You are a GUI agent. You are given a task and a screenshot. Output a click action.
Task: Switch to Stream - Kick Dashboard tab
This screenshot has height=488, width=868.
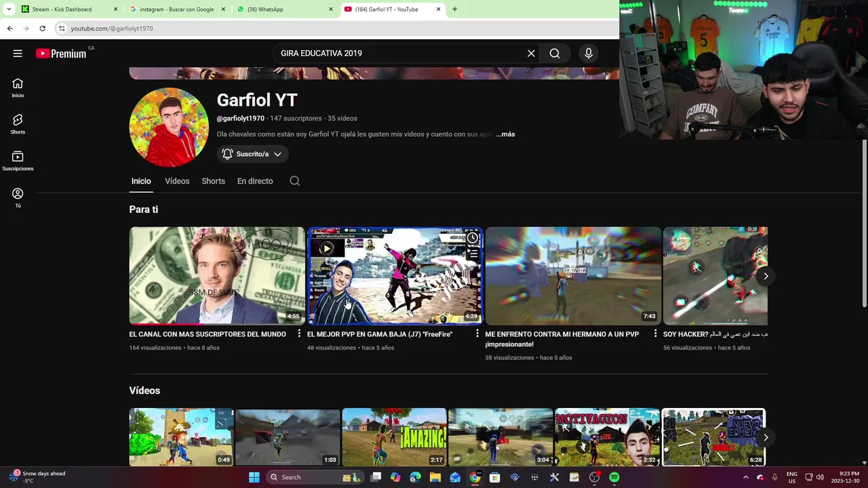69,9
